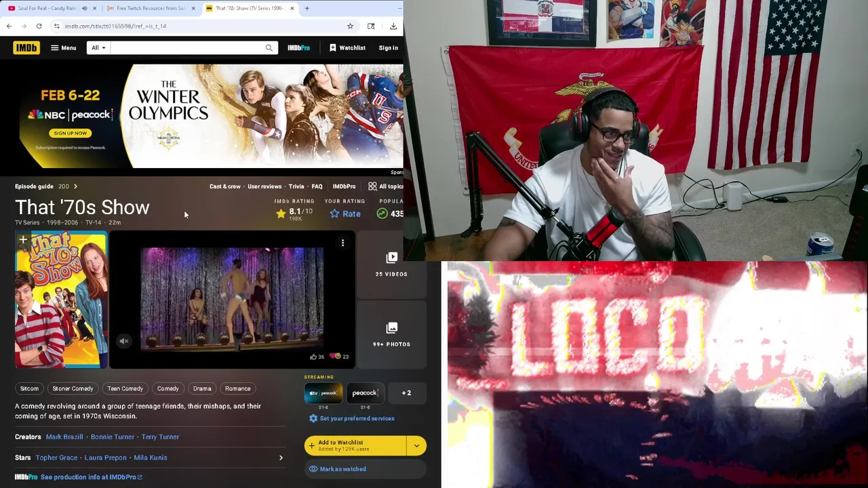Open the IMDb hamburger Menu
The height and width of the screenshot is (488, 868).
click(x=63, y=47)
